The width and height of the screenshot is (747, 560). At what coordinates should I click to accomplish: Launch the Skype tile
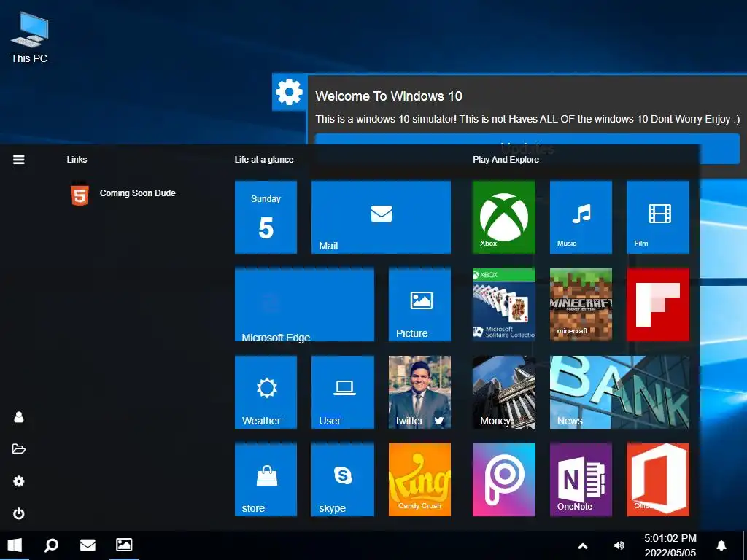(343, 480)
